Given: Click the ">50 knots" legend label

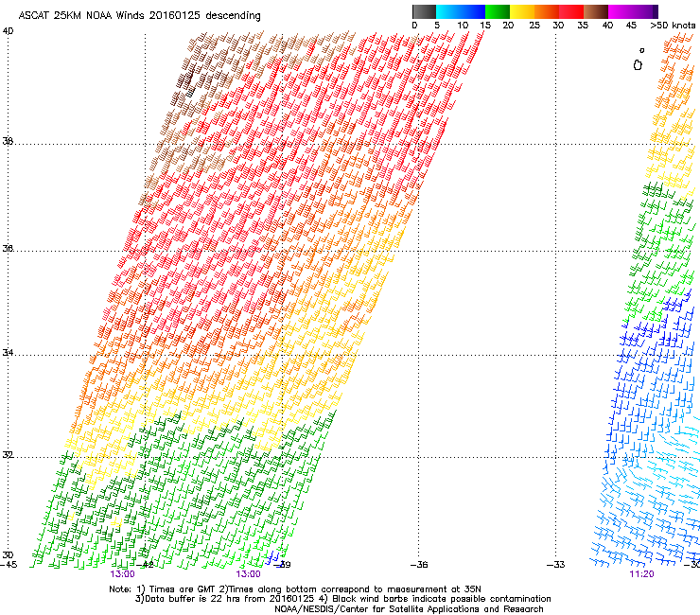Looking at the screenshot, I should (x=673, y=25).
